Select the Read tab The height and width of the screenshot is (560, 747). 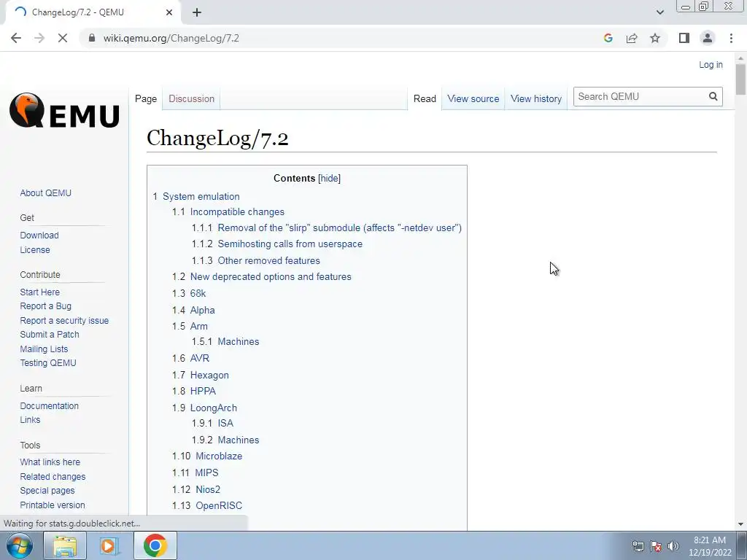(425, 98)
